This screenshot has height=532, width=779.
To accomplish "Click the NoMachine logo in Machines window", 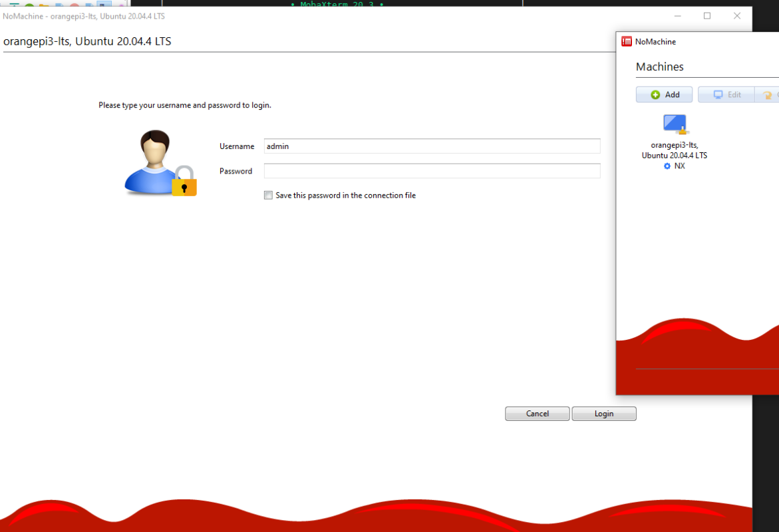I will (627, 42).
